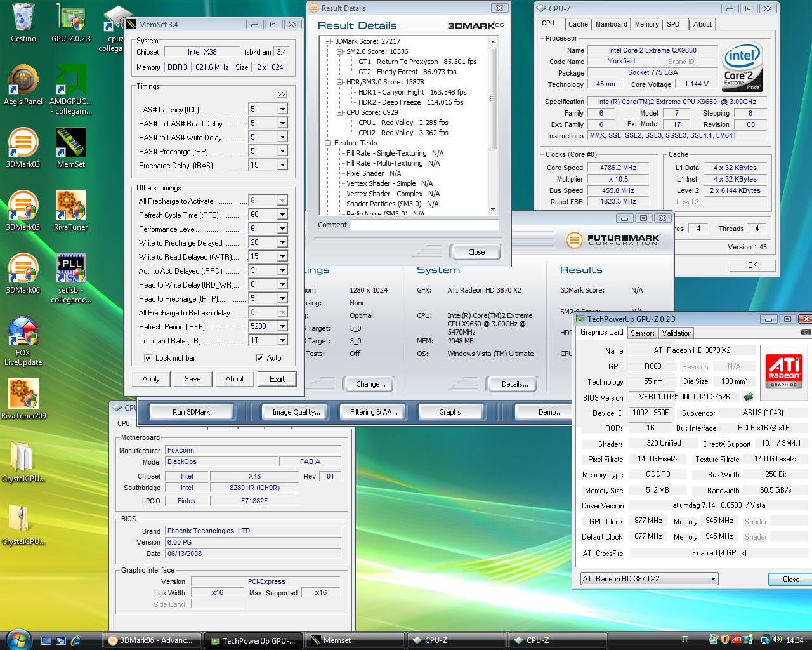
Task: Toggle the Lock mchbar checkbox in MemSet
Action: (x=148, y=358)
